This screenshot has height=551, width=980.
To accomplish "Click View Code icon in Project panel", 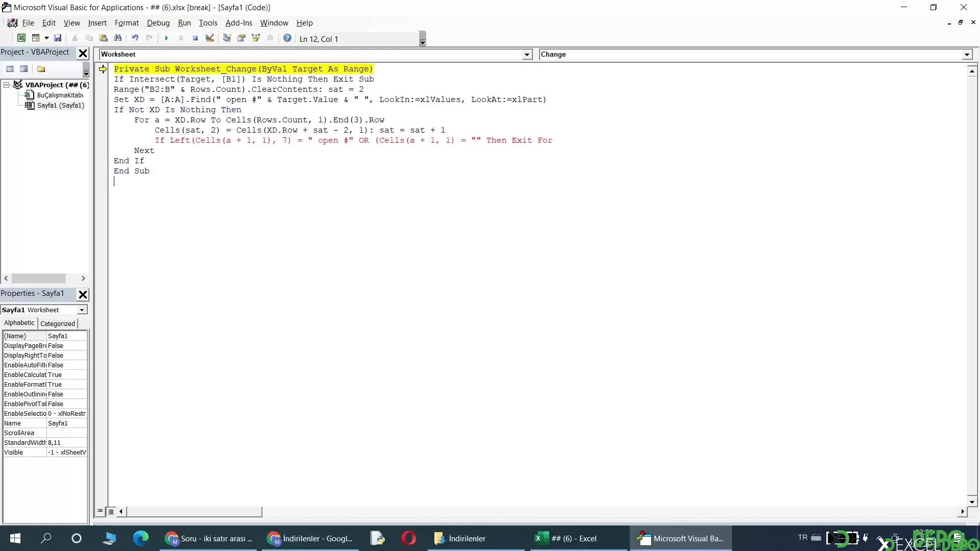I will click(x=10, y=69).
